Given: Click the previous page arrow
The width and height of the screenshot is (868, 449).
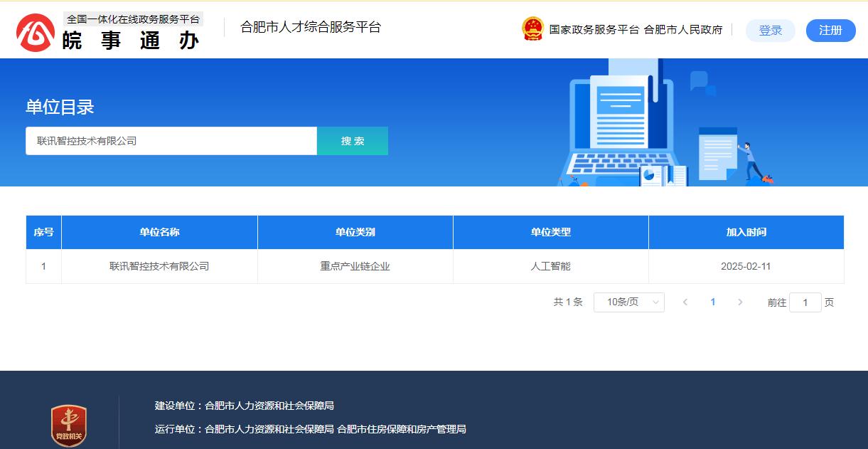Looking at the screenshot, I should (685, 302).
